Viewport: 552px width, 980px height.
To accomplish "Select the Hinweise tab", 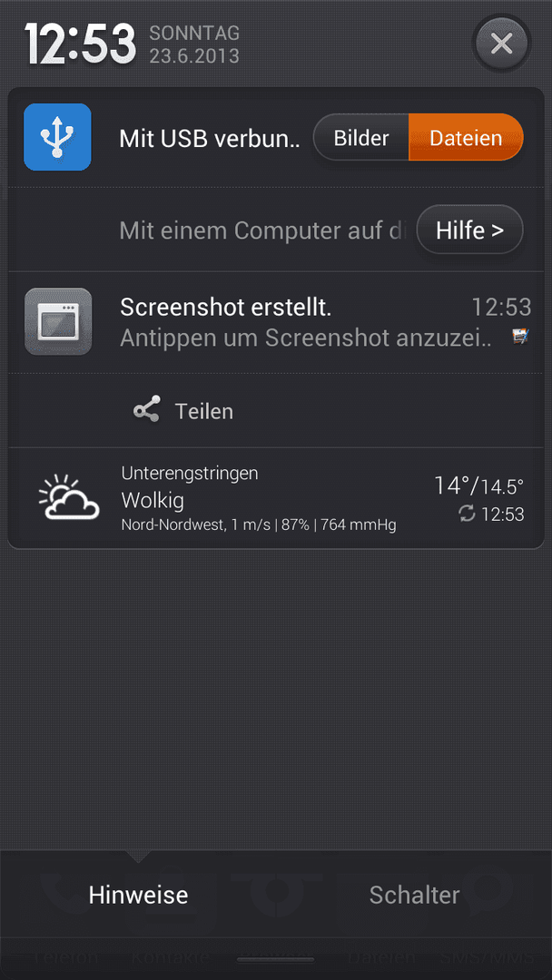I will 138,895.
